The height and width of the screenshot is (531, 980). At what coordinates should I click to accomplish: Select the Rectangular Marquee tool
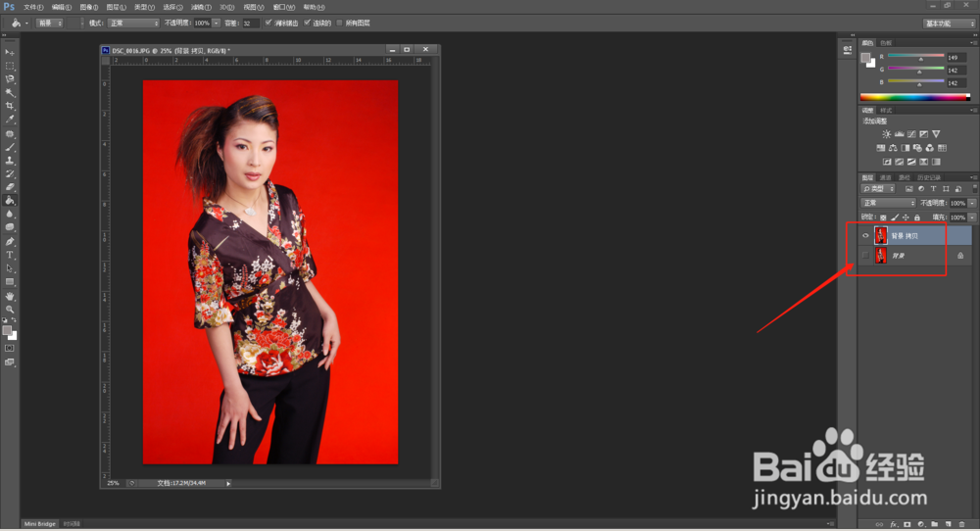click(10, 66)
